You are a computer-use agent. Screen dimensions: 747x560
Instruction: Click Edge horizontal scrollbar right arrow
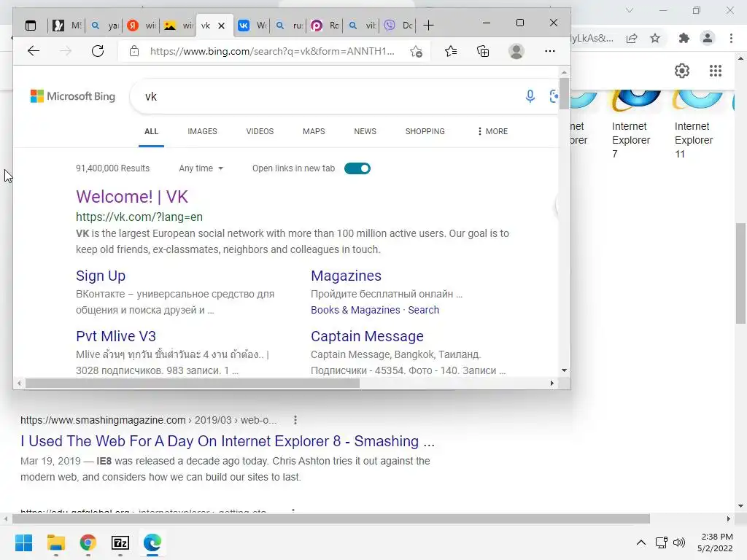(552, 384)
